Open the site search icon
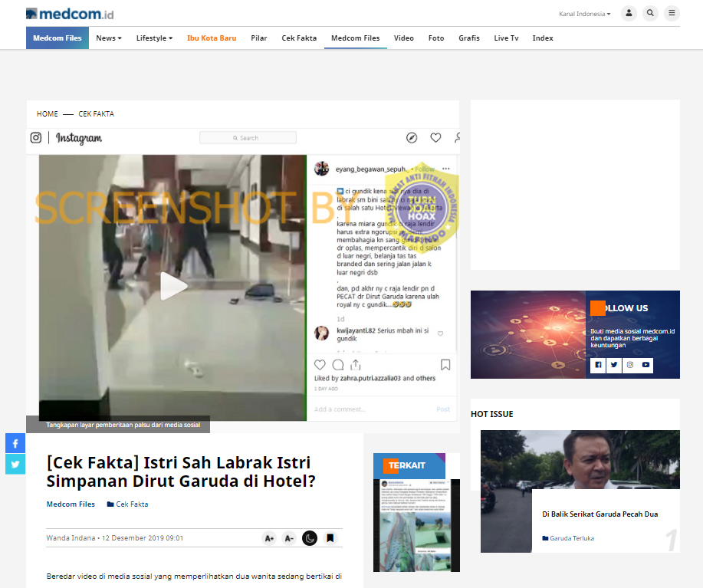Image resolution: width=703 pixels, height=588 pixels. (x=650, y=13)
